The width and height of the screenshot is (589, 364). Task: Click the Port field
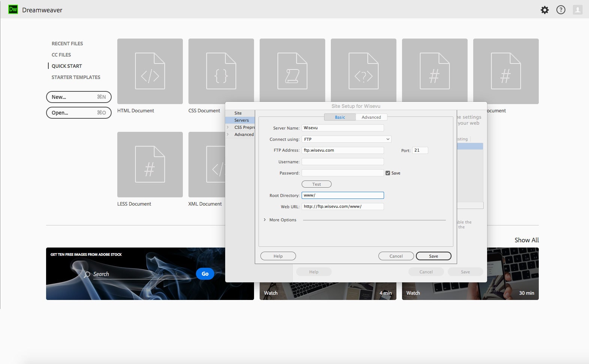pos(420,151)
